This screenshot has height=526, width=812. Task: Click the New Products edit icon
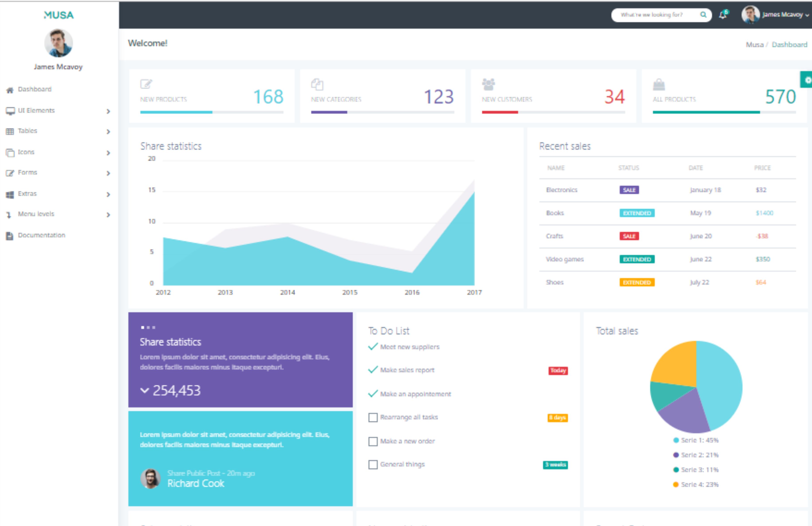146,84
